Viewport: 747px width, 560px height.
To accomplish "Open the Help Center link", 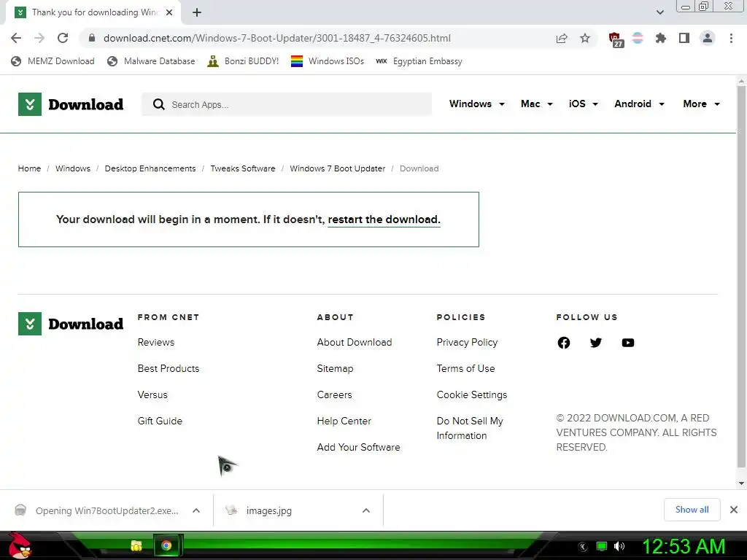I will [344, 421].
